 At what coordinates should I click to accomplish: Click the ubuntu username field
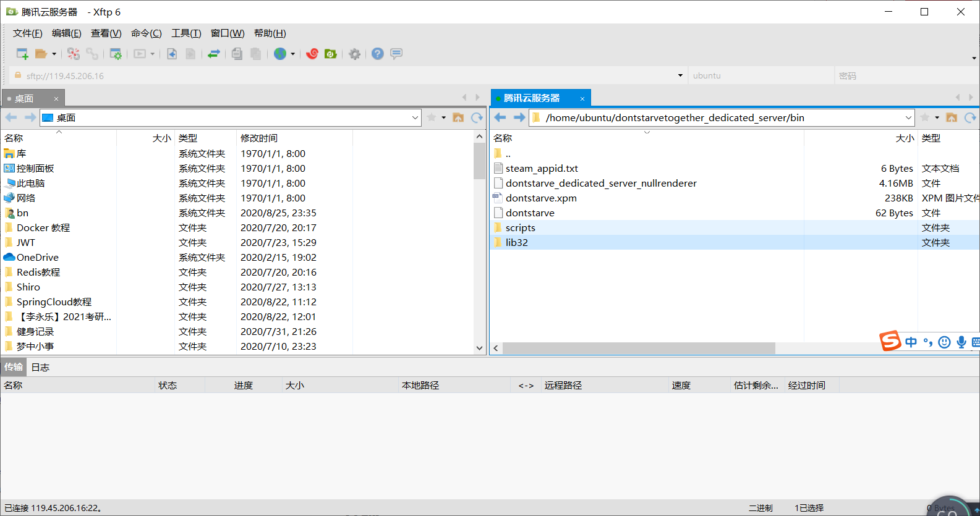pyautogui.click(x=761, y=75)
